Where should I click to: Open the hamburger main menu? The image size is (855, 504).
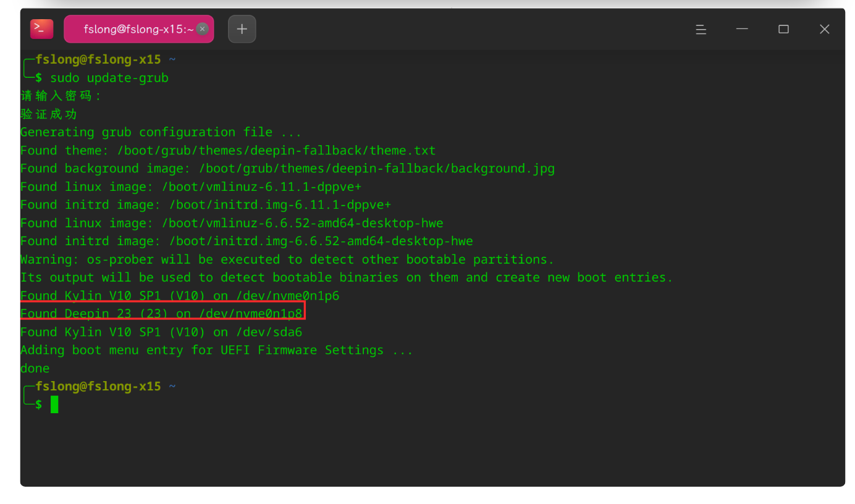click(701, 29)
